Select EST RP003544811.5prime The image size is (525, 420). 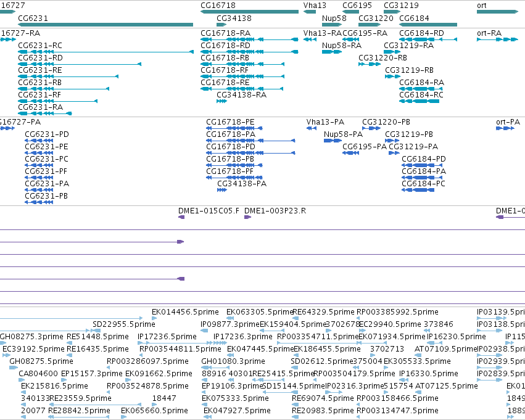coord(142,355)
